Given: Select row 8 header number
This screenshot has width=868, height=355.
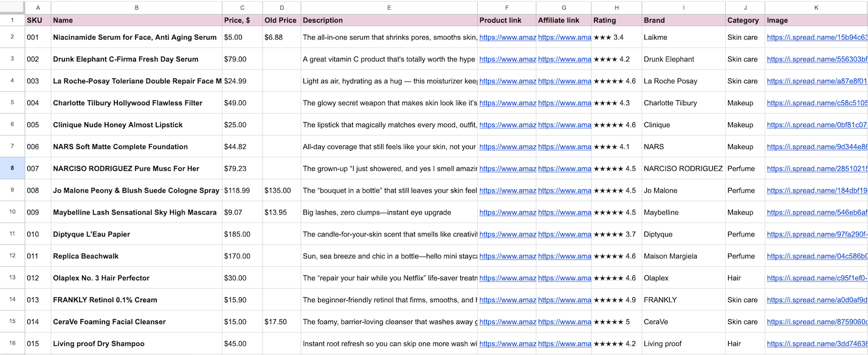Looking at the screenshot, I should click(x=12, y=168).
